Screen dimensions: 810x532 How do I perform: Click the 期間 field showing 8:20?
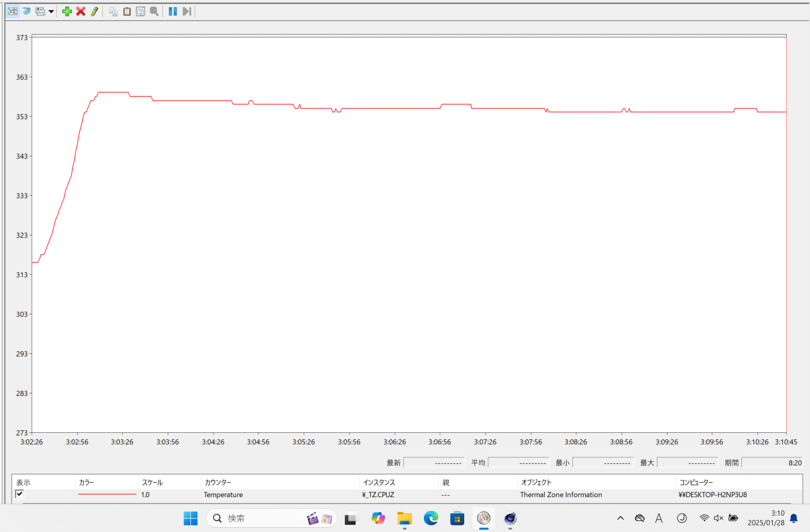click(772, 463)
